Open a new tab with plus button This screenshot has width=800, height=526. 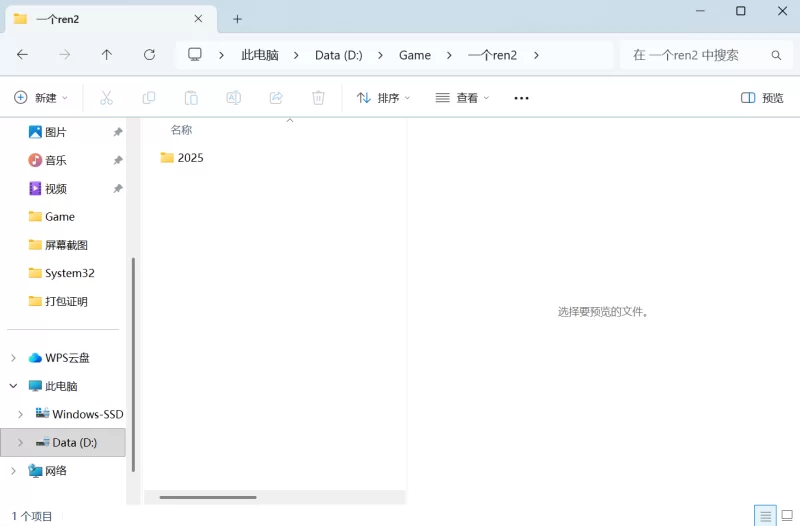(x=237, y=19)
